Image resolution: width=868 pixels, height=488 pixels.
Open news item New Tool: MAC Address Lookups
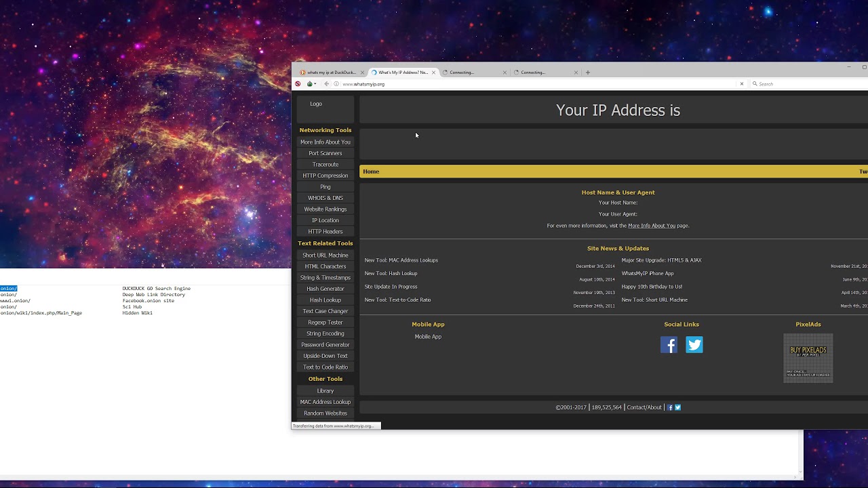[401, 260]
